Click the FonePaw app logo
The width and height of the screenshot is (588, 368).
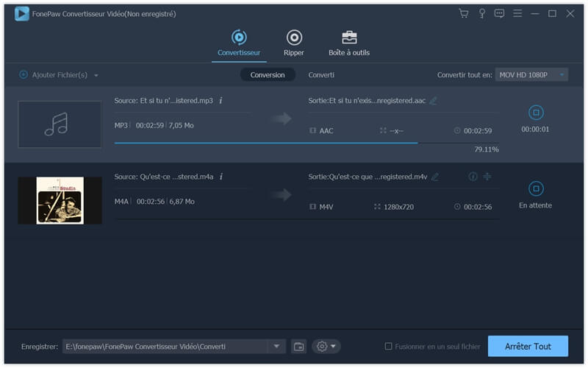[x=22, y=14]
